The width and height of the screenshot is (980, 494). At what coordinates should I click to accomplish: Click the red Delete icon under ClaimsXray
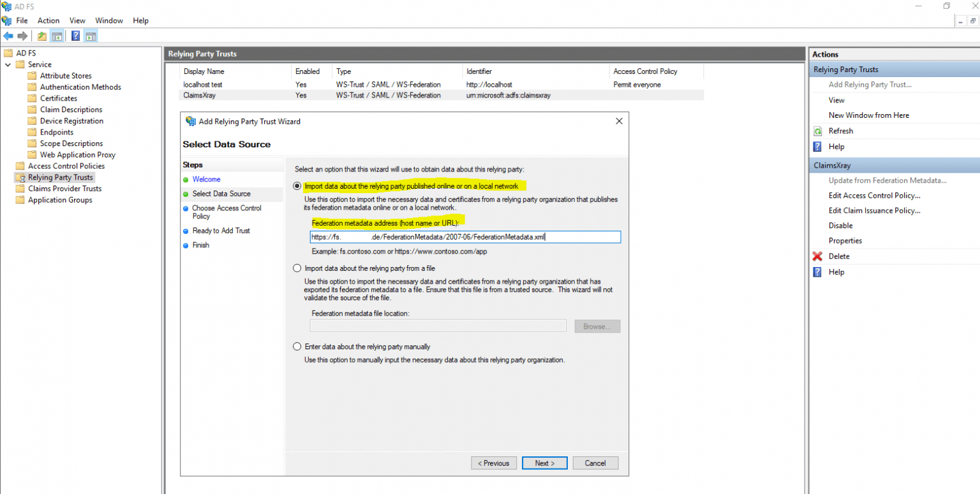[817, 256]
